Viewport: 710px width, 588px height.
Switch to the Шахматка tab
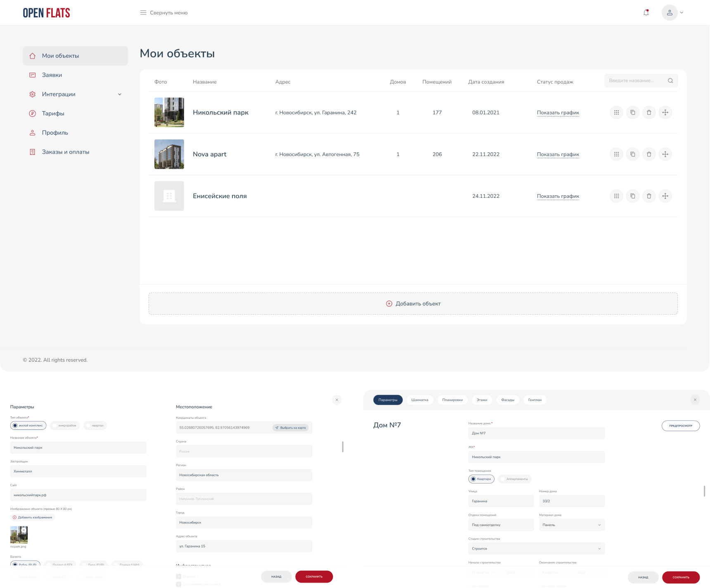point(419,400)
